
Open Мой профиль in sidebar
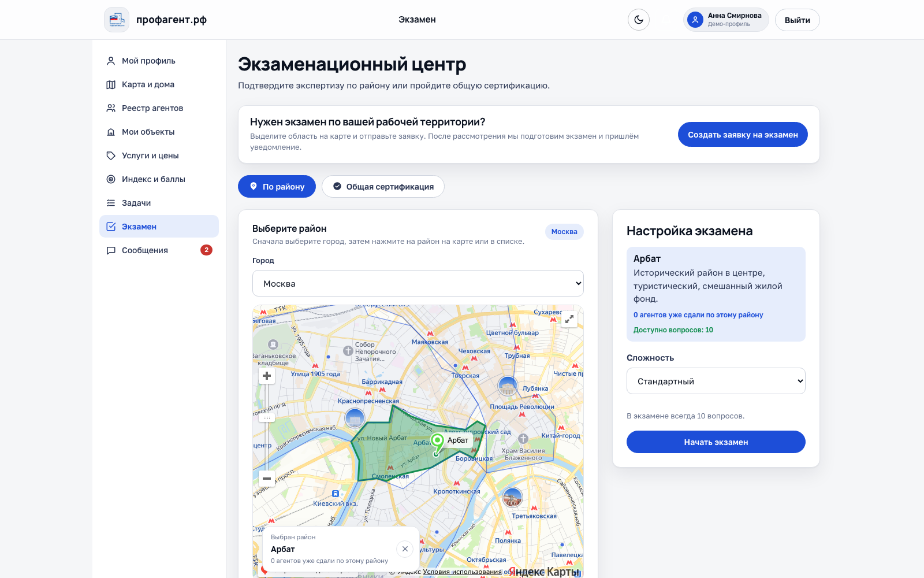point(159,61)
